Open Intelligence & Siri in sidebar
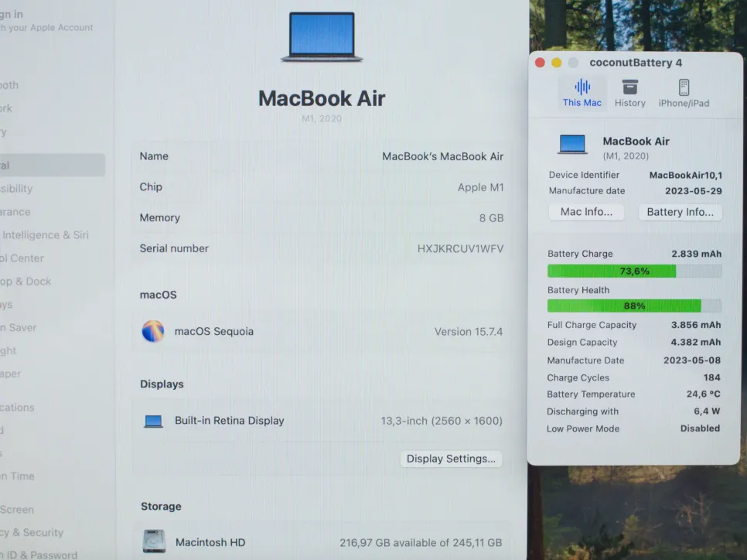This screenshot has width=747, height=560. [45, 235]
